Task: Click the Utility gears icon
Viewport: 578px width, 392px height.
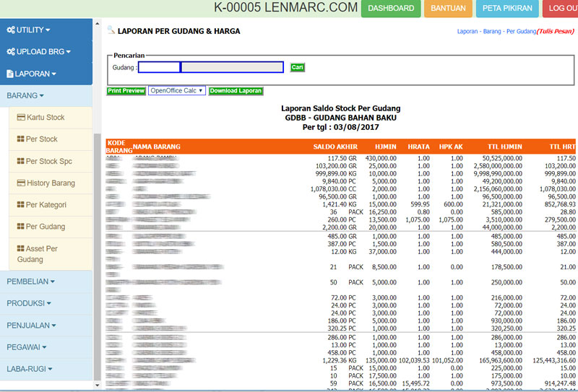Action: [x=11, y=30]
